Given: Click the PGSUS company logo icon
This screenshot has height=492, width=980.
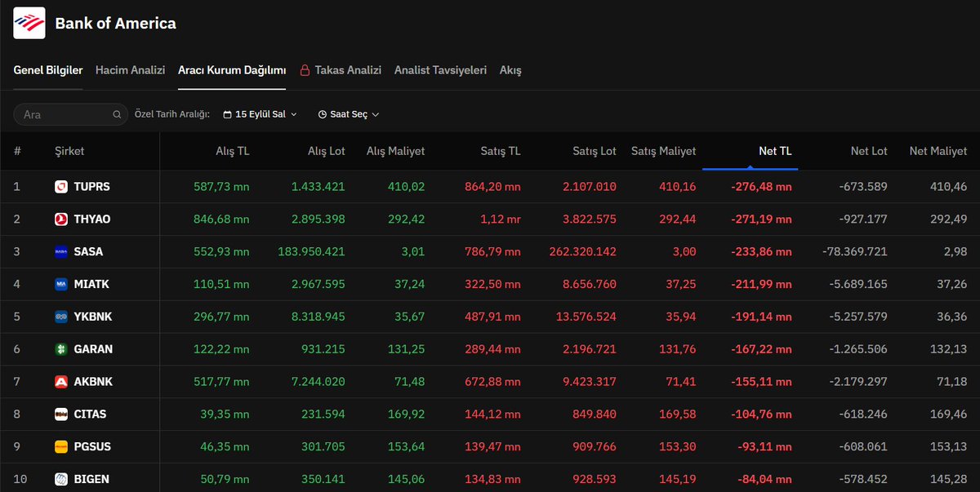Looking at the screenshot, I should pos(61,446).
